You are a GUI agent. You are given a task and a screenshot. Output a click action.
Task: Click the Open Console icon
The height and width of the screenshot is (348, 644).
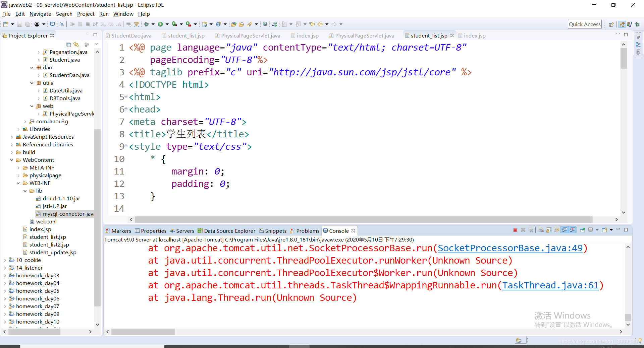coord(604,230)
